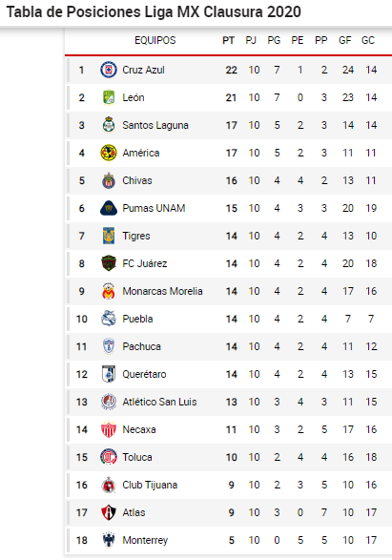Screen dimensions: 392x560
Task: Select the PT column header
Action: tap(229, 40)
